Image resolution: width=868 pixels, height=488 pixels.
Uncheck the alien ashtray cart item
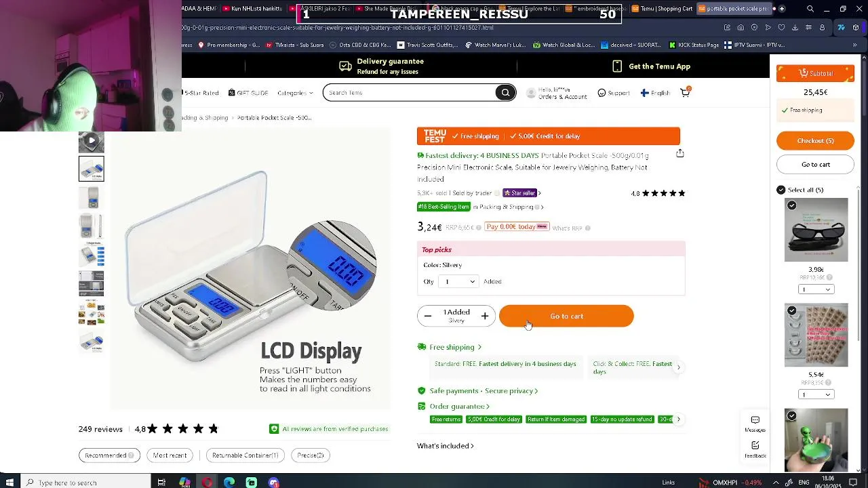pyautogui.click(x=791, y=415)
